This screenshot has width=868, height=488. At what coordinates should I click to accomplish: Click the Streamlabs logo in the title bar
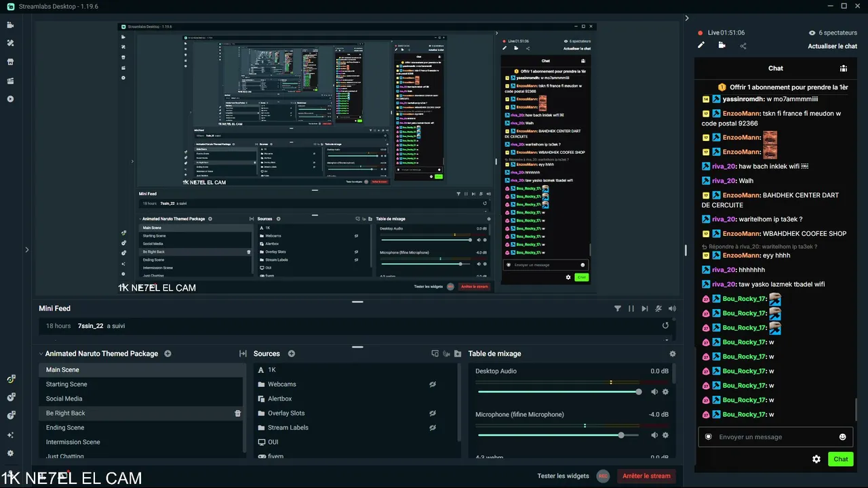coord(10,6)
